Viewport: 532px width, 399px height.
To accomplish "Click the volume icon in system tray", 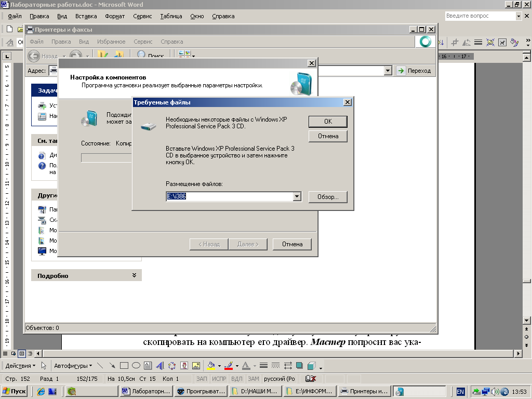I will click(x=495, y=392).
